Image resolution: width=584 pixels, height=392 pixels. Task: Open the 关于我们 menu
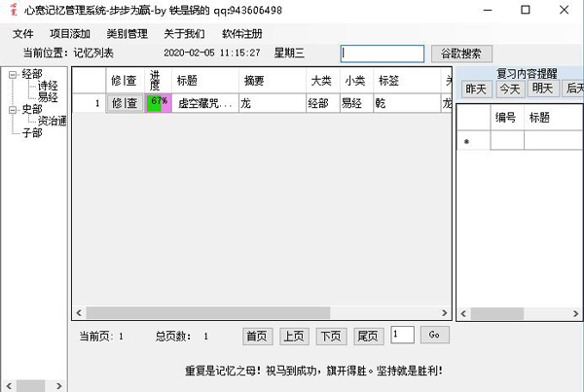tap(184, 34)
